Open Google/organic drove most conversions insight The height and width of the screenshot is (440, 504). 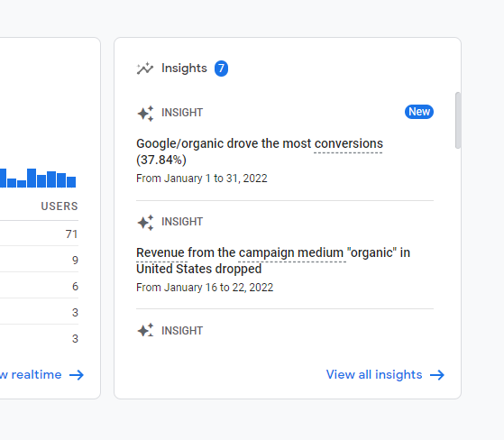pyautogui.click(x=260, y=151)
